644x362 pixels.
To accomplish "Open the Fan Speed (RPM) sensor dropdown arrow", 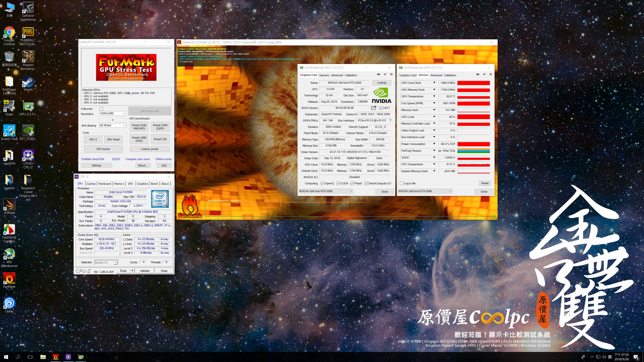I will coord(434,103).
